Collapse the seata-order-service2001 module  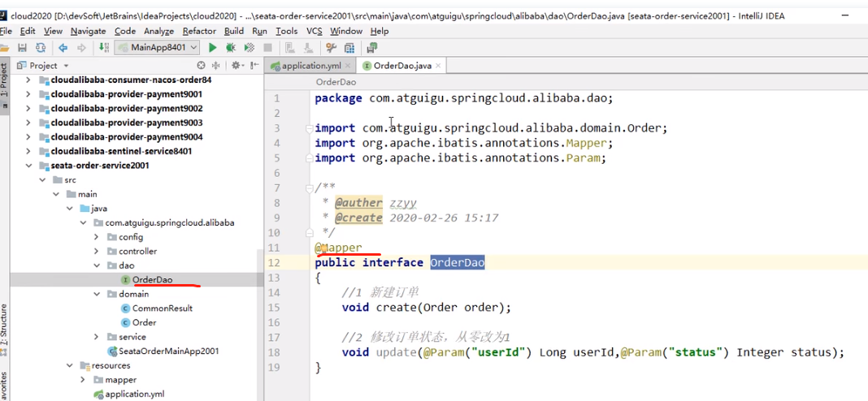[28, 166]
